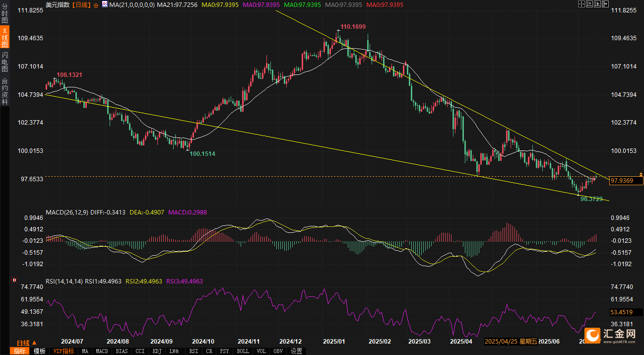Click the shrink-chart axis icon
The image size is (644, 355).
pos(589,4)
